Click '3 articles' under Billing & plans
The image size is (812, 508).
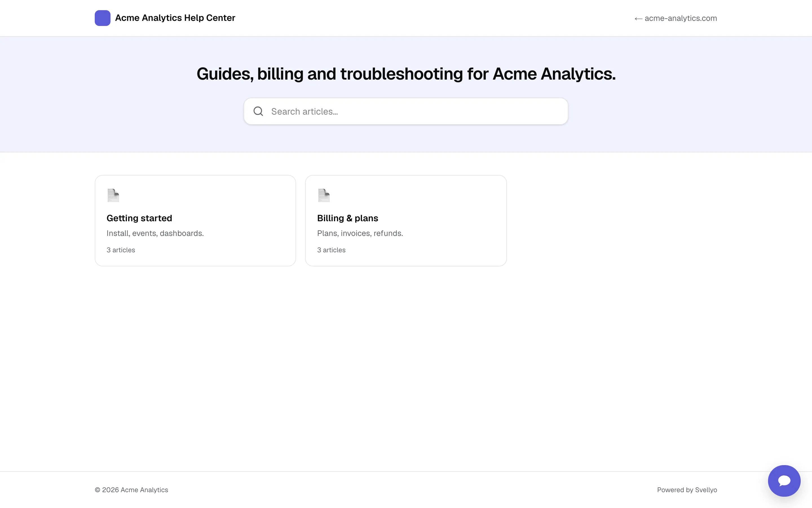click(x=331, y=250)
